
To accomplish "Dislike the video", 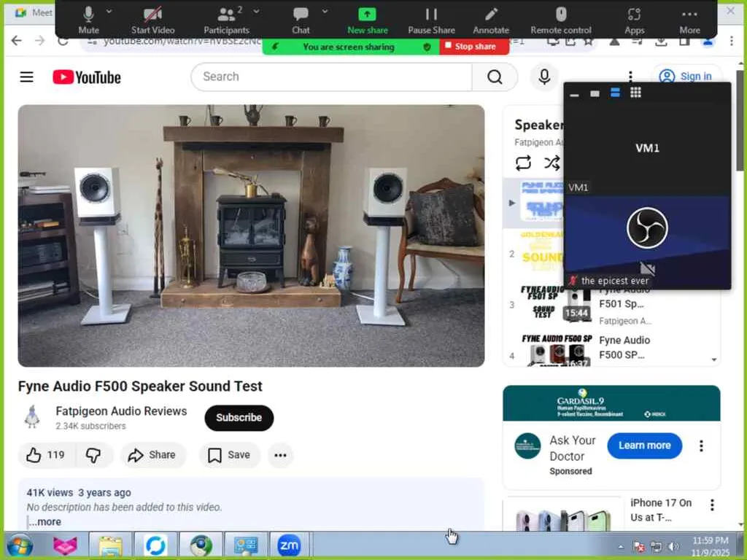I will tap(94, 455).
